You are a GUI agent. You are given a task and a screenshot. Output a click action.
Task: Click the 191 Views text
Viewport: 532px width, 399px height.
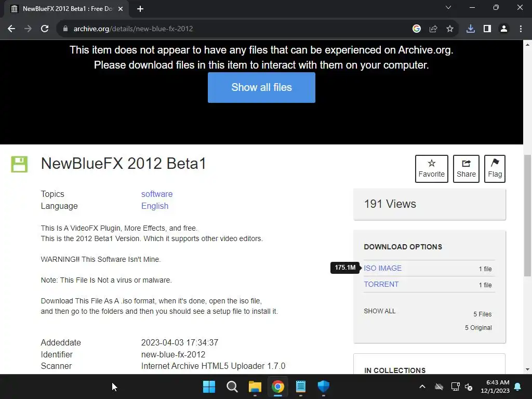(390, 204)
